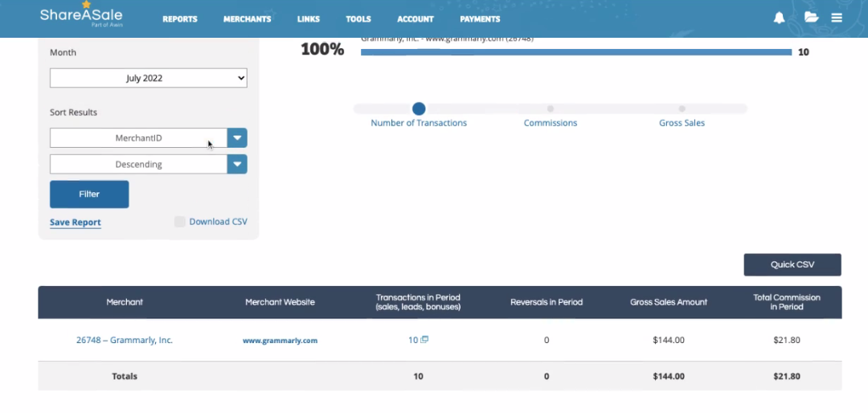Open the Descending sort order field
The height and width of the screenshot is (413, 868).
138,165
